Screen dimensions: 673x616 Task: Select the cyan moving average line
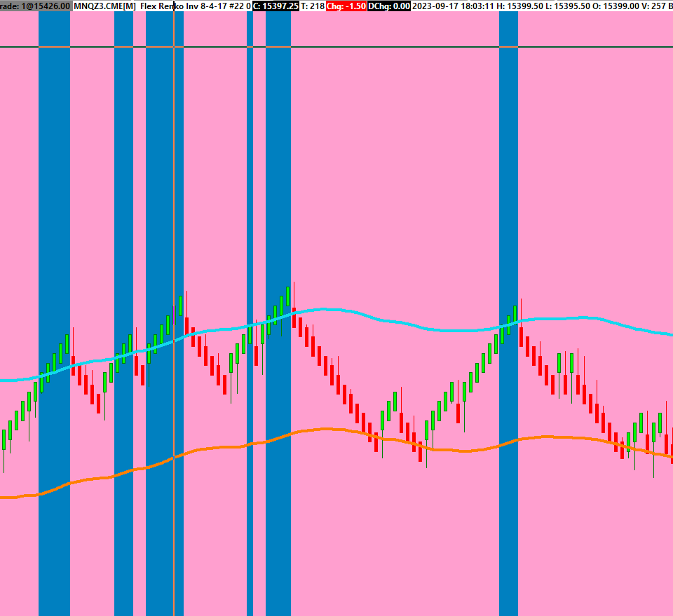point(386,320)
